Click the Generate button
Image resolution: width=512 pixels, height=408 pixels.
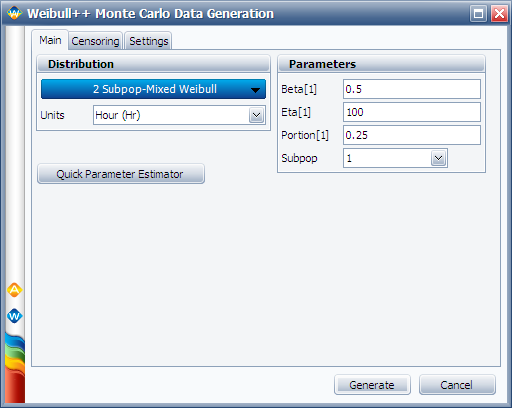tap(372, 385)
